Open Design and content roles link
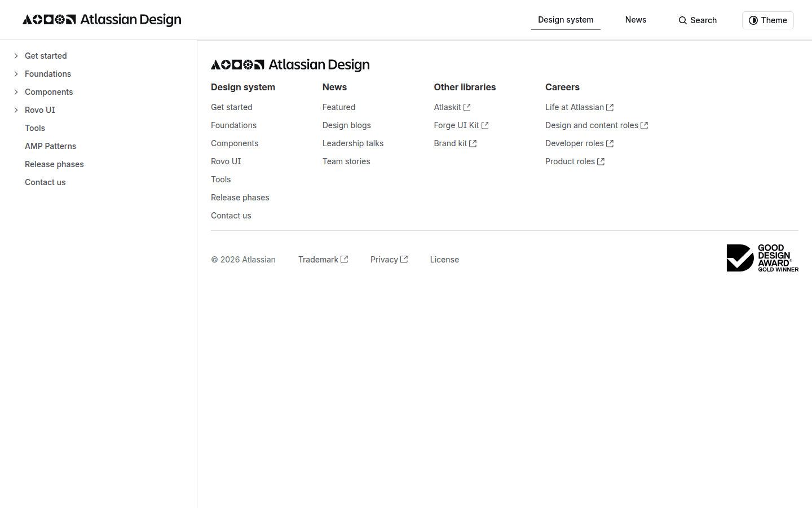The height and width of the screenshot is (508, 812). [597, 125]
